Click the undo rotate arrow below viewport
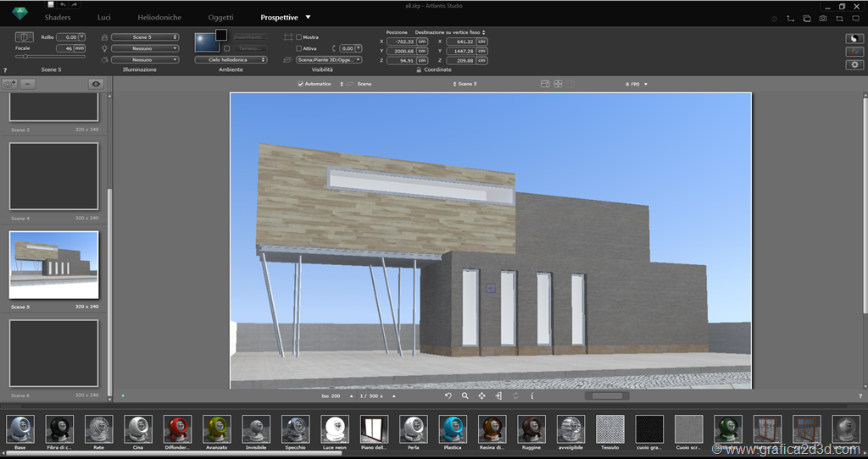 pos(448,395)
